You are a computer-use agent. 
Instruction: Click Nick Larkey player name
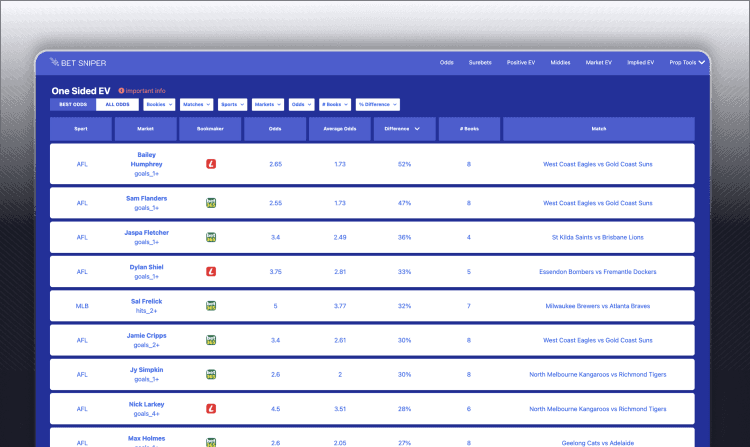pyautogui.click(x=146, y=404)
